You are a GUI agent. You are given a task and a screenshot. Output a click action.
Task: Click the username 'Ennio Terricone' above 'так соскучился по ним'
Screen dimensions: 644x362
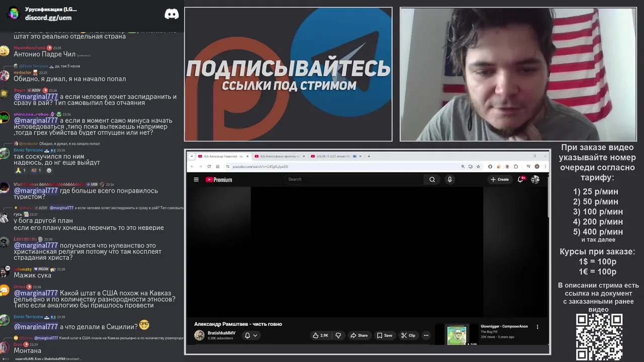(28, 150)
